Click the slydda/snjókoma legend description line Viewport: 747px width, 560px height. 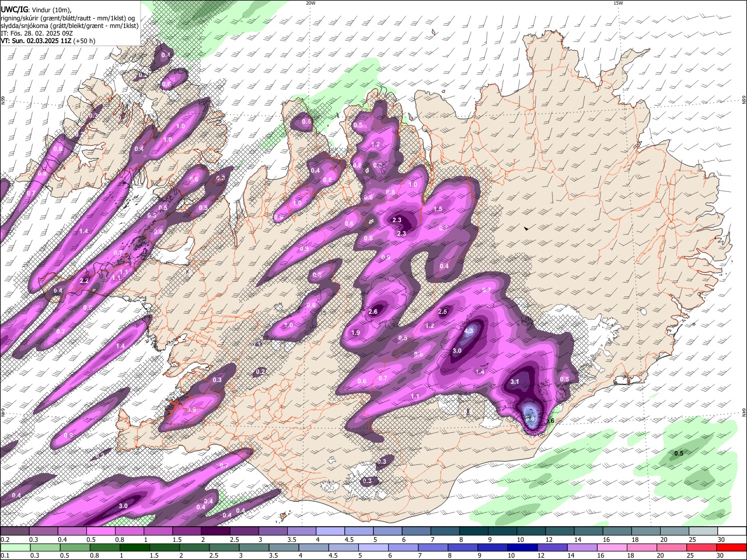[69, 26]
